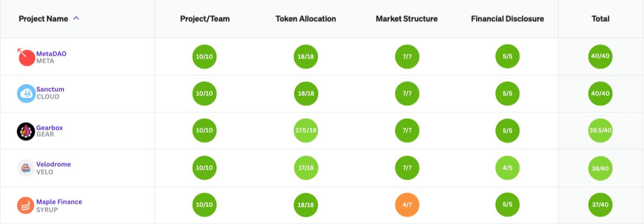
Task: Open the Maple Finance project link
Action: coord(60,201)
